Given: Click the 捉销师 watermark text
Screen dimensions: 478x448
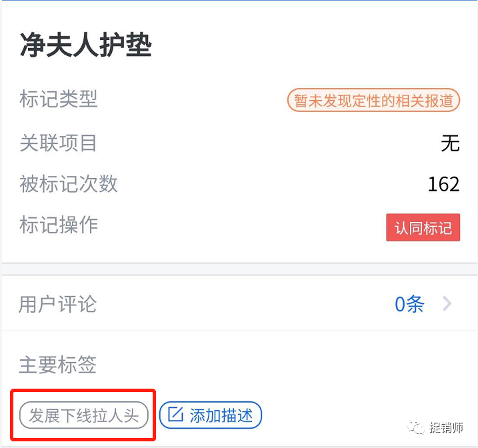Looking at the screenshot, I should point(446,427).
